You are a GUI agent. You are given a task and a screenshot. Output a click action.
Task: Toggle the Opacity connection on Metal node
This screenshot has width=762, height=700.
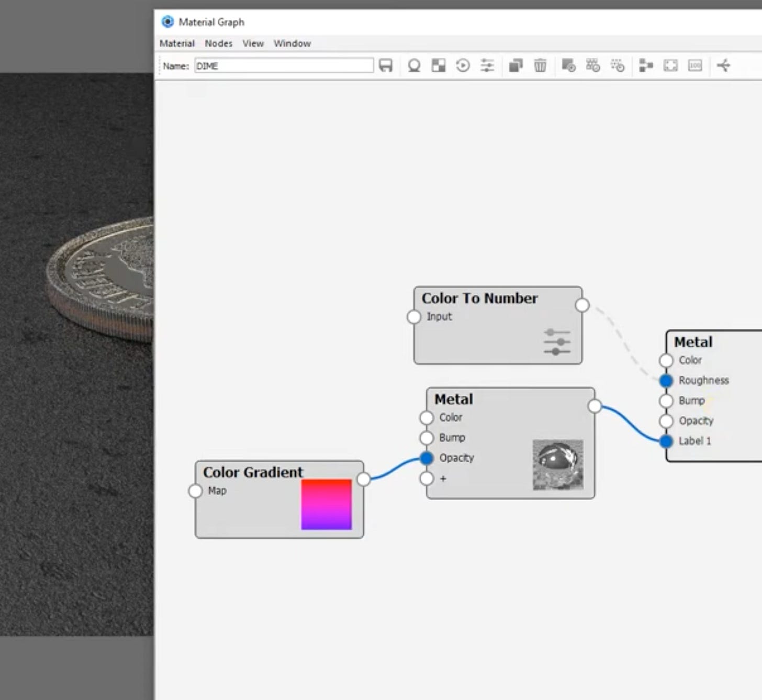[426, 458]
